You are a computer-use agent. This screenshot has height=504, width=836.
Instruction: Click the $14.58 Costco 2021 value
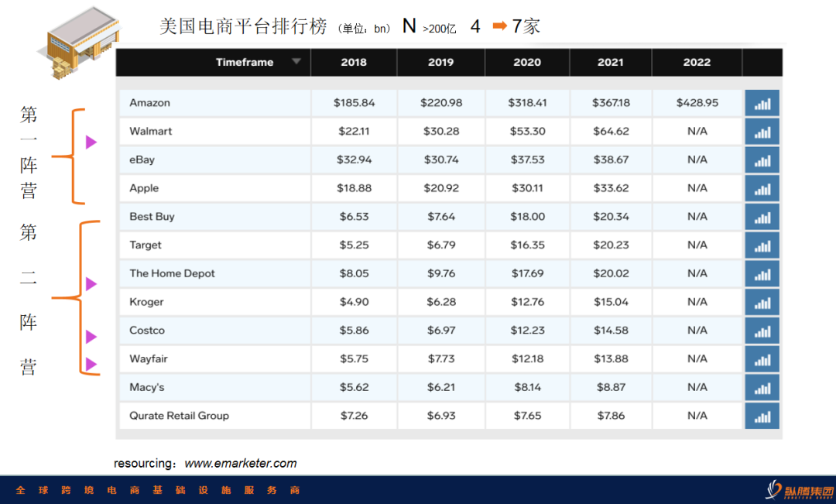[x=611, y=330]
